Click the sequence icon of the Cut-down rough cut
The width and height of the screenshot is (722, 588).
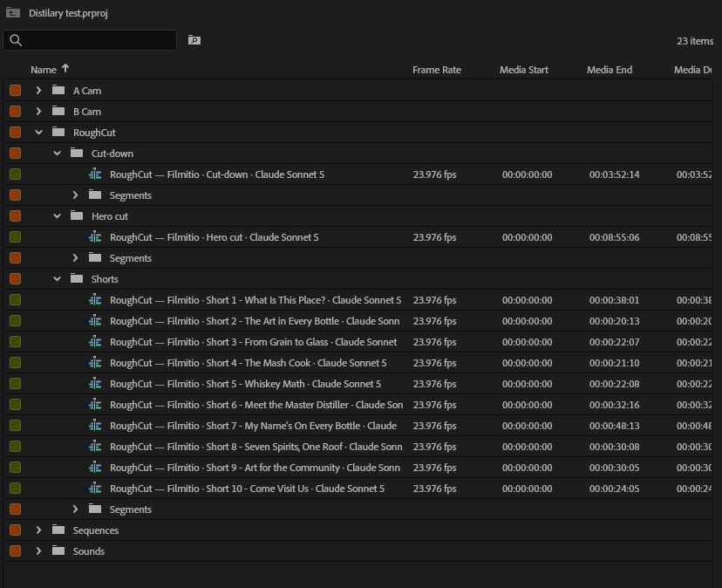point(95,174)
